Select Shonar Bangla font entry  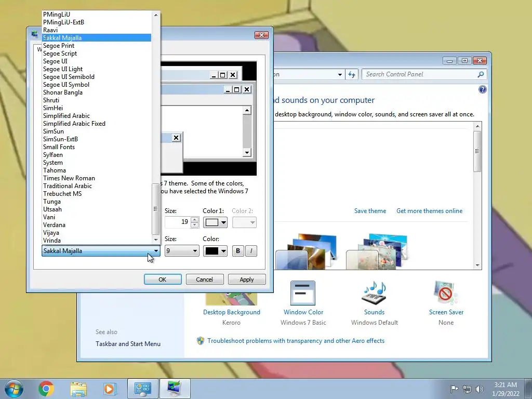tap(96, 92)
